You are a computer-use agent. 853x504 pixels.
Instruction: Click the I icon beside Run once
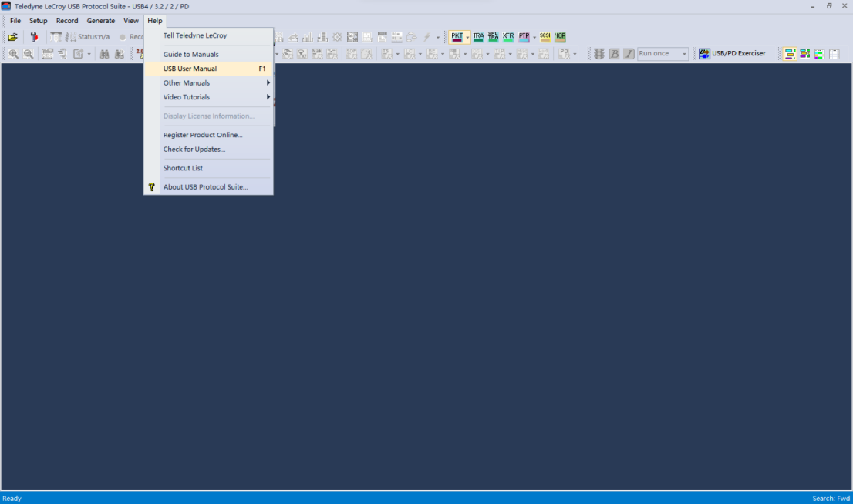(x=629, y=54)
